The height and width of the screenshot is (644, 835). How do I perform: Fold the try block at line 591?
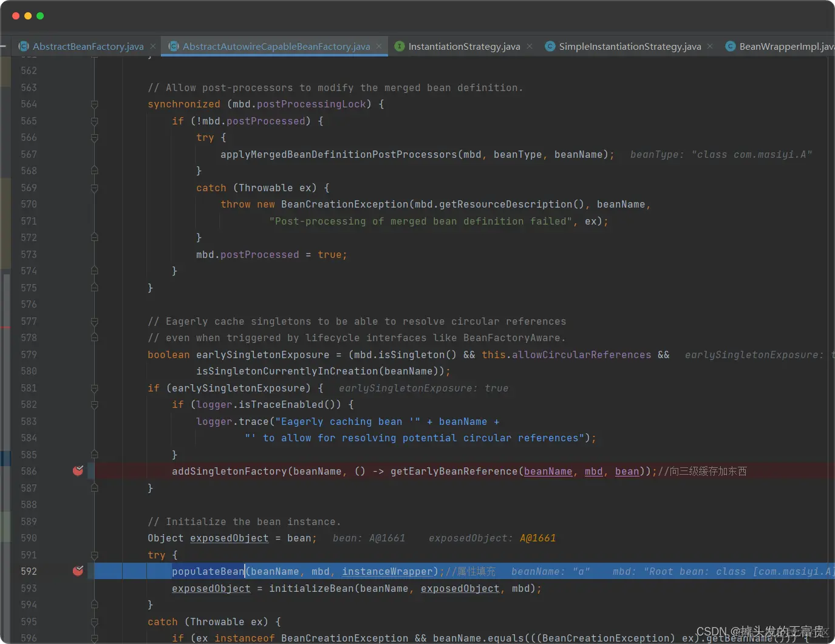tap(94, 555)
